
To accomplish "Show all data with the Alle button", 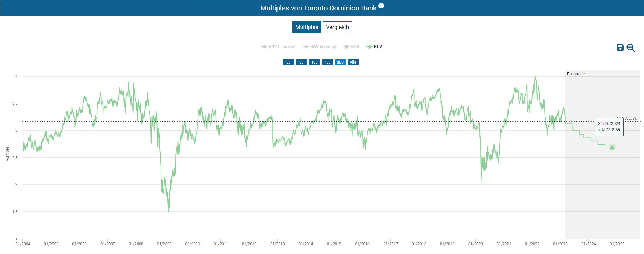I will 353,62.
